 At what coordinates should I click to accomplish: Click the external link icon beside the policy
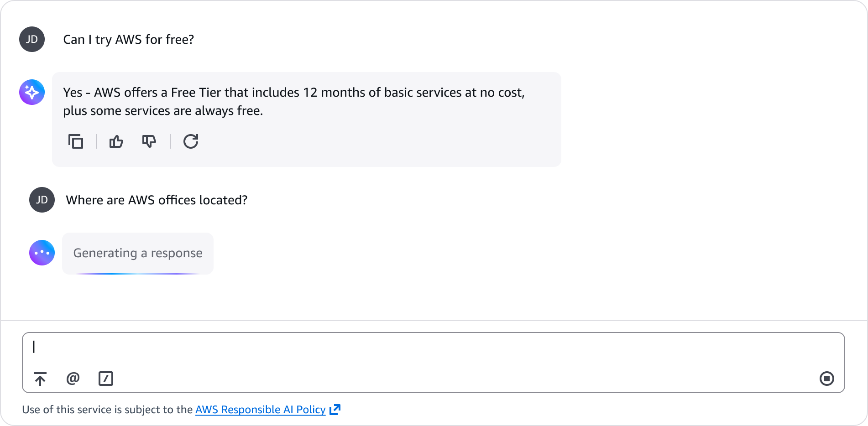[335, 409]
